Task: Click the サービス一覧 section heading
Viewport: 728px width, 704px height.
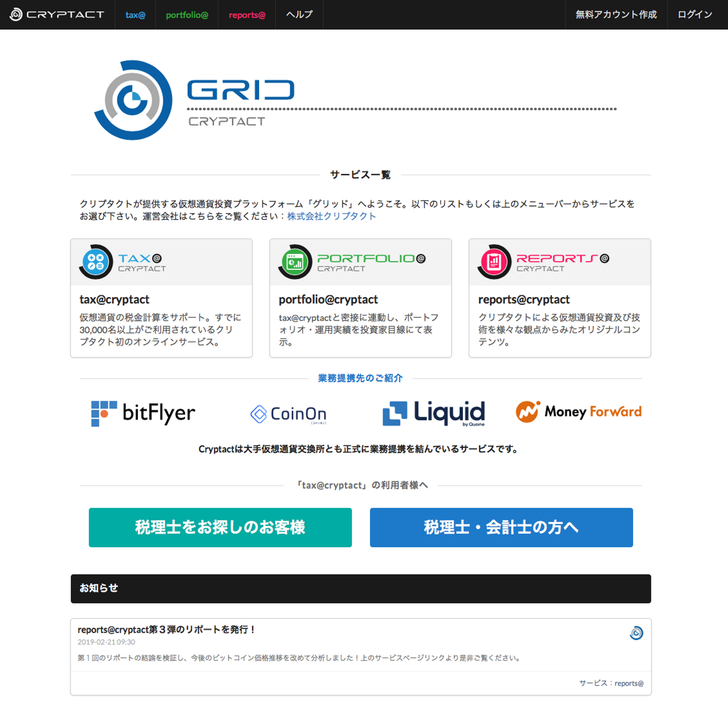Action: pos(360,175)
